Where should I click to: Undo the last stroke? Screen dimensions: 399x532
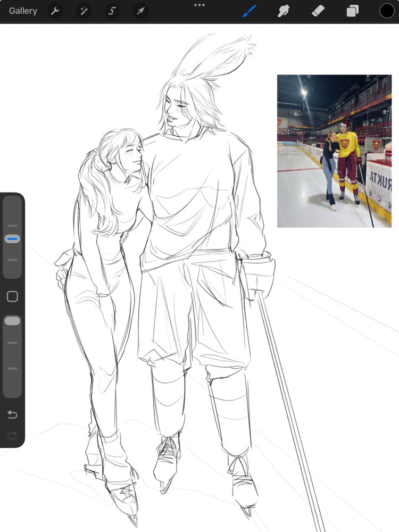(x=12, y=414)
